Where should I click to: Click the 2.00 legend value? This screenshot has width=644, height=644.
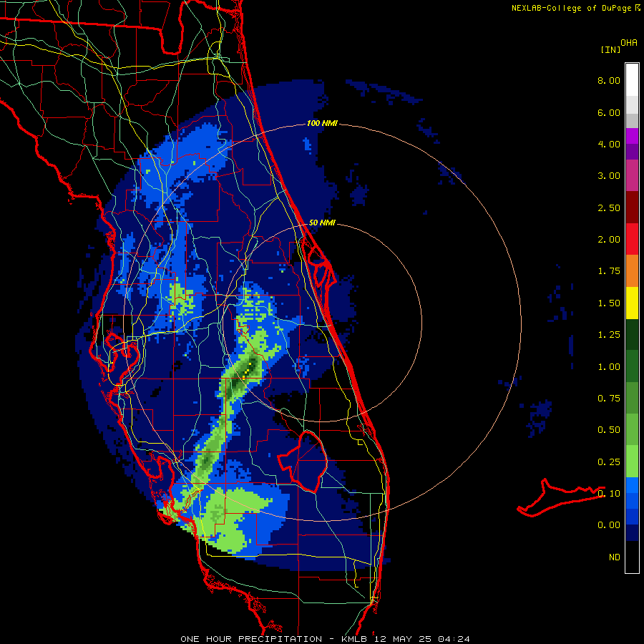pos(609,240)
